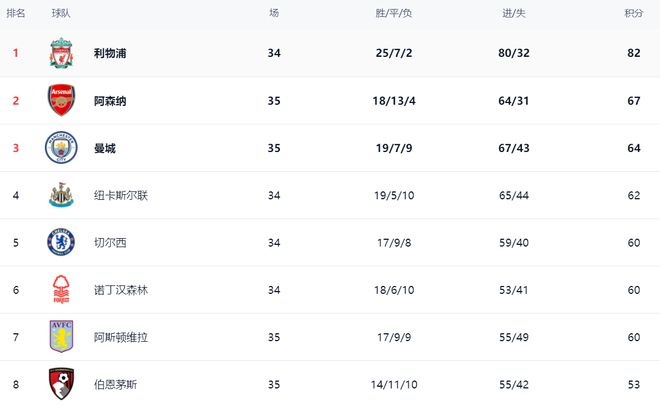Viewport: 660px width, 407px height.
Task: Click the Arsenal club crest
Action: tap(61, 101)
